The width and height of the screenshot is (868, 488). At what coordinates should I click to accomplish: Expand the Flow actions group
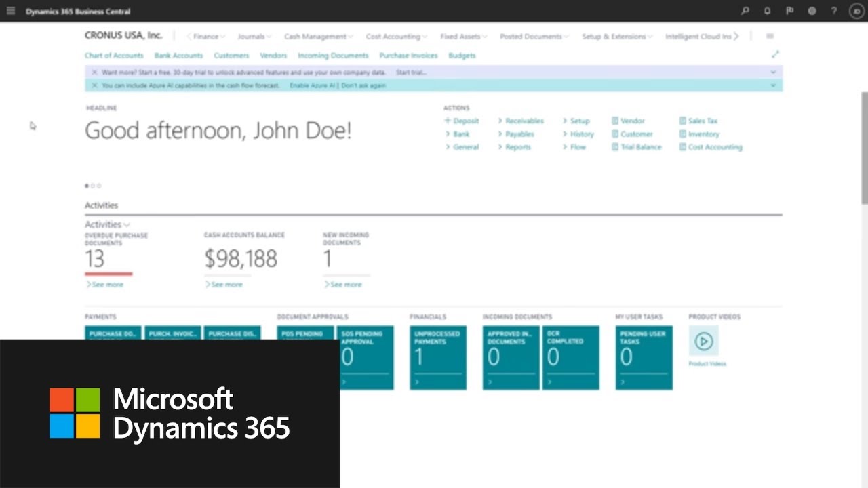point(574,147)
